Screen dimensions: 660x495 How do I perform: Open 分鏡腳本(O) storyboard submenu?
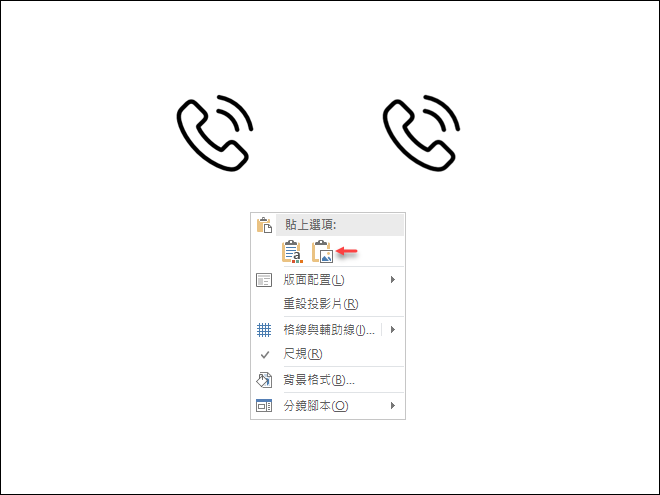[x=328, y=406]
